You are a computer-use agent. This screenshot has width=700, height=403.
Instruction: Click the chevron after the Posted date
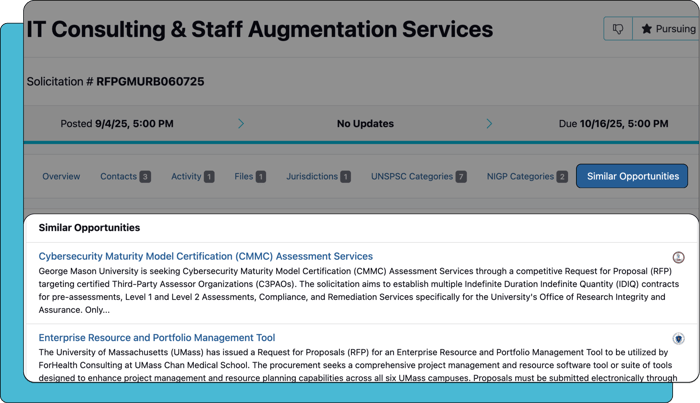[241, 124]
